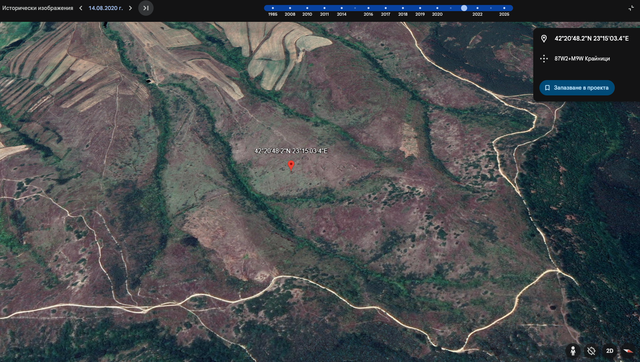640x362 pixels.
Task: Toggle the disabled location/rotation button
Action: coord(591,351)
